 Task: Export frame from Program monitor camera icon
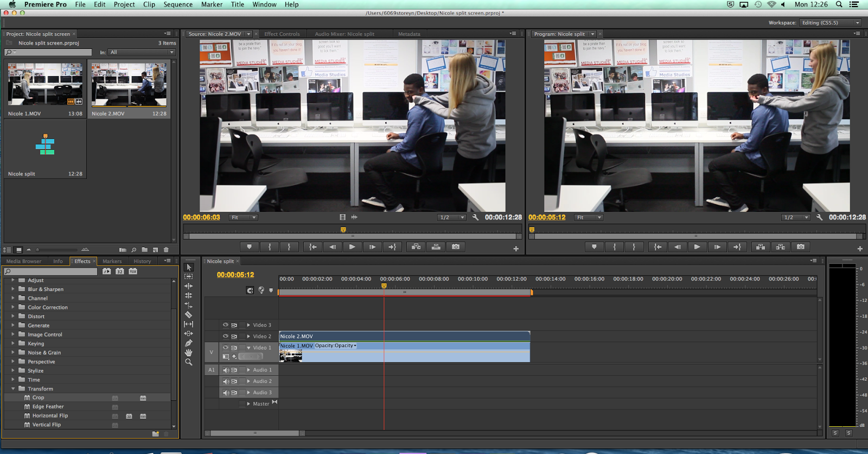[800, 247]
